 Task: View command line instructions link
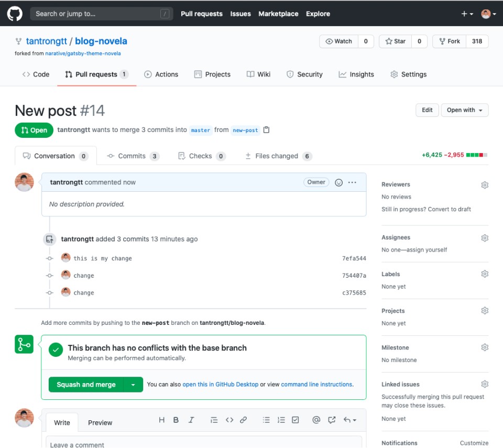(x=316, y=385)
